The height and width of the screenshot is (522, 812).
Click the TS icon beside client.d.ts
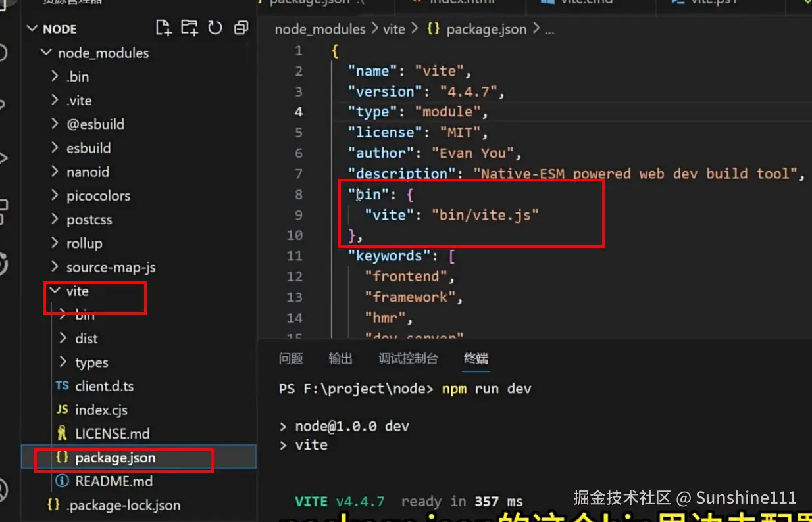63,386
